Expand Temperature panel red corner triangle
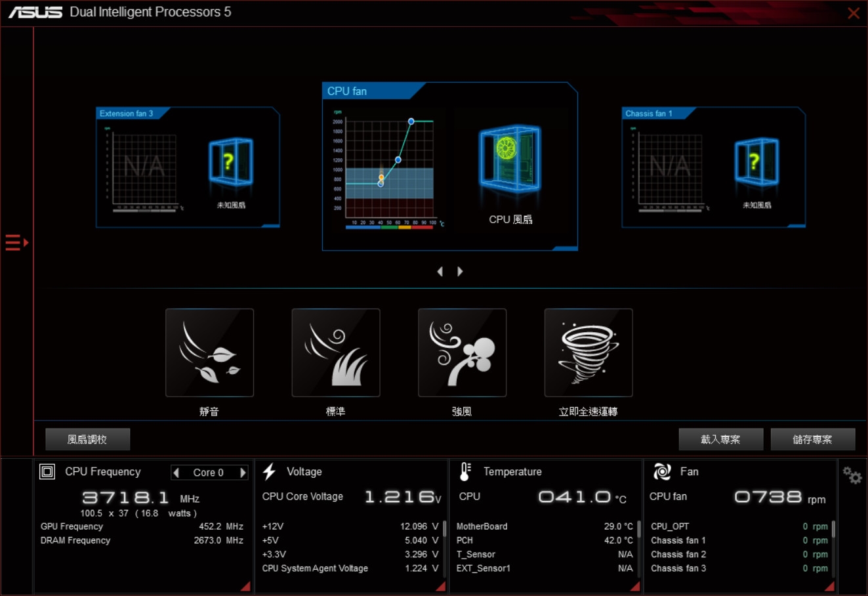This screenshot has height=596, width=868. 634,586
